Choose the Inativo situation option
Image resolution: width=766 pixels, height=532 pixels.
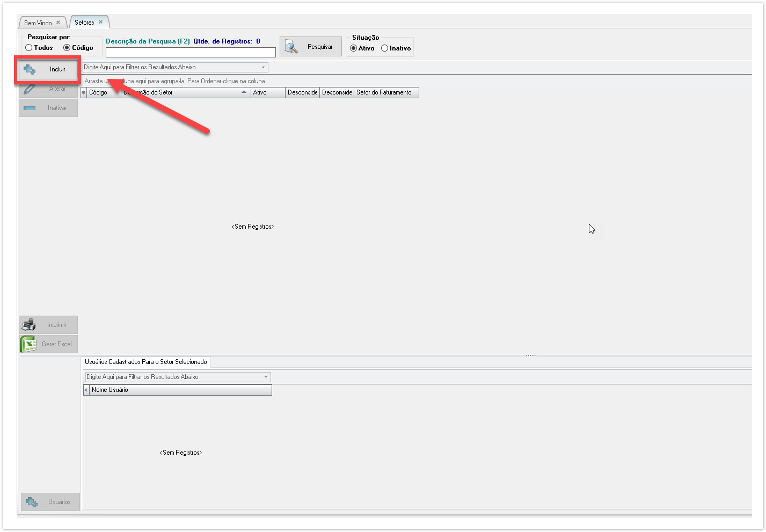point(384,48)
